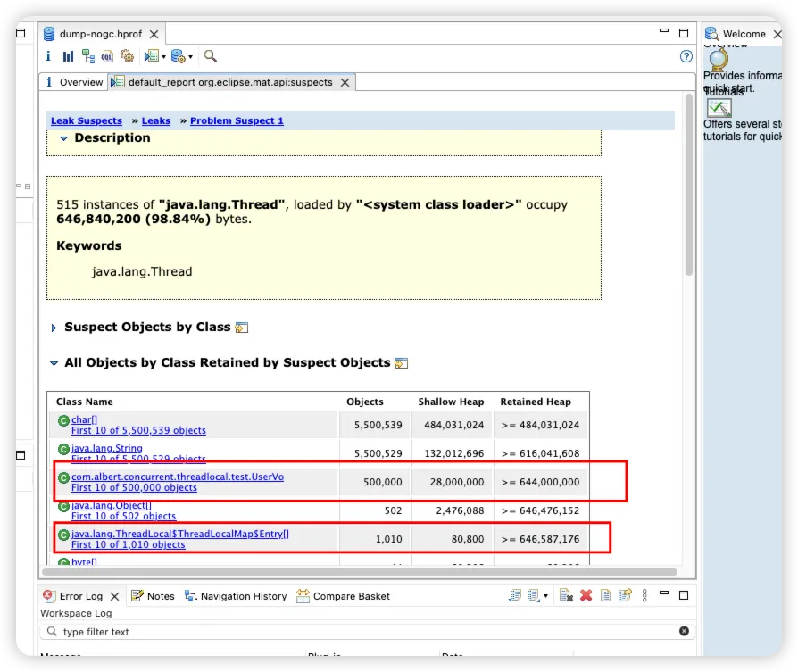
Task: Click the magnifier search icon in toolbar
Action: [211, 56]
